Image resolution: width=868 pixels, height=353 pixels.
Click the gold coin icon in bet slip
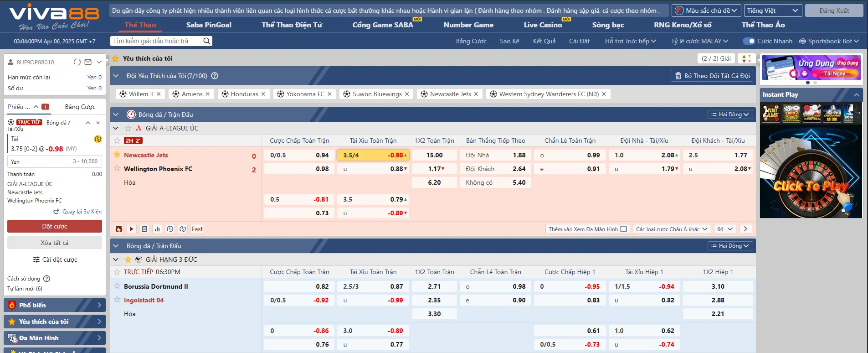[x=98, y=139]
